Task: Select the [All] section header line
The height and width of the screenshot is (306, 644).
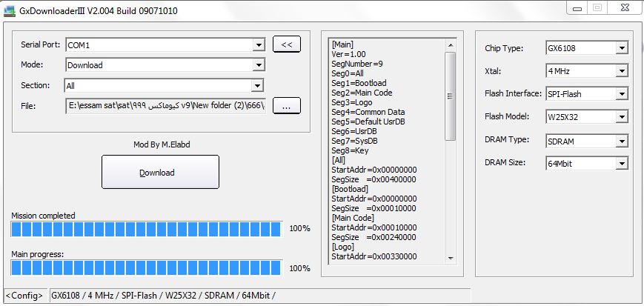Action: click(338, 160)
